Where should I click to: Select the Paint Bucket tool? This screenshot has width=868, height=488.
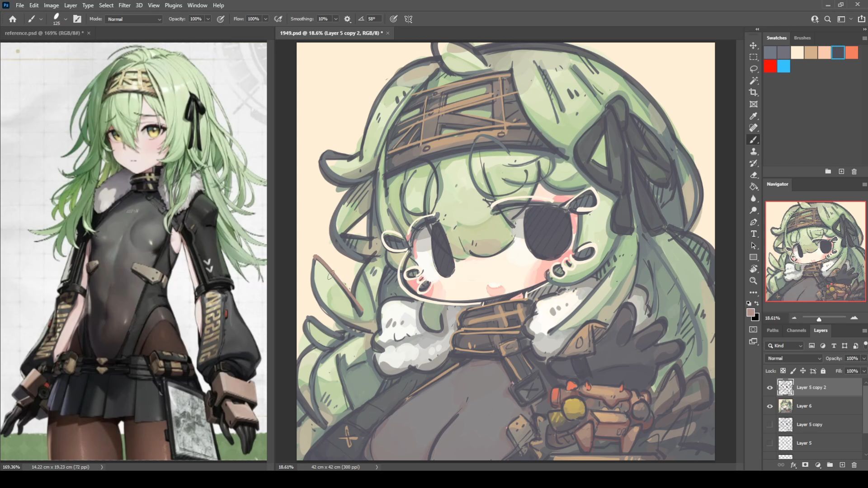coord(753,187)
